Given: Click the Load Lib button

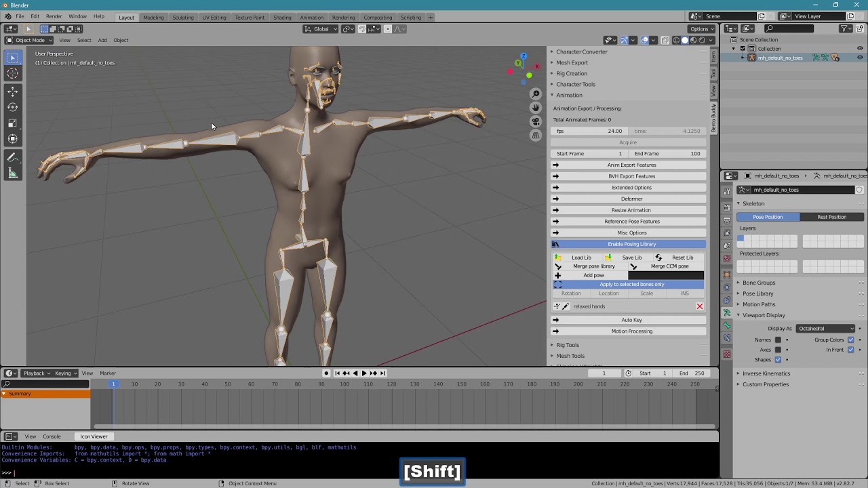Looking at the screenshot, I should (x=581, y=258).
